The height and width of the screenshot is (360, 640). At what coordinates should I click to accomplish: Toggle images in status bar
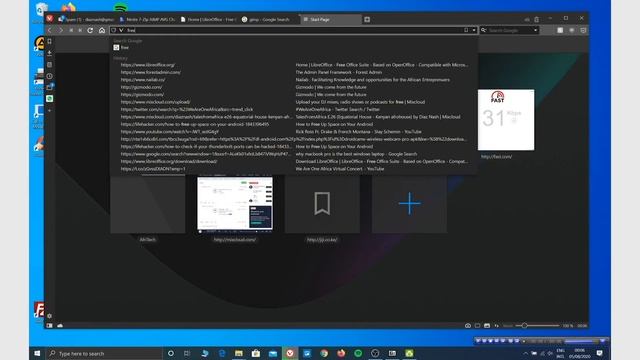[487, 326]
